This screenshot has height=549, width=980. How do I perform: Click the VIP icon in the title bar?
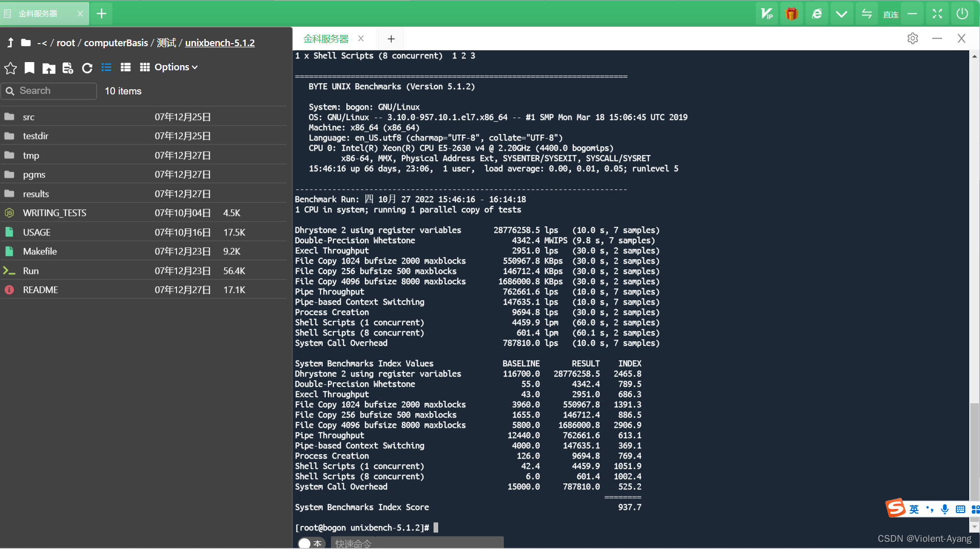click(x=766, y=13)
